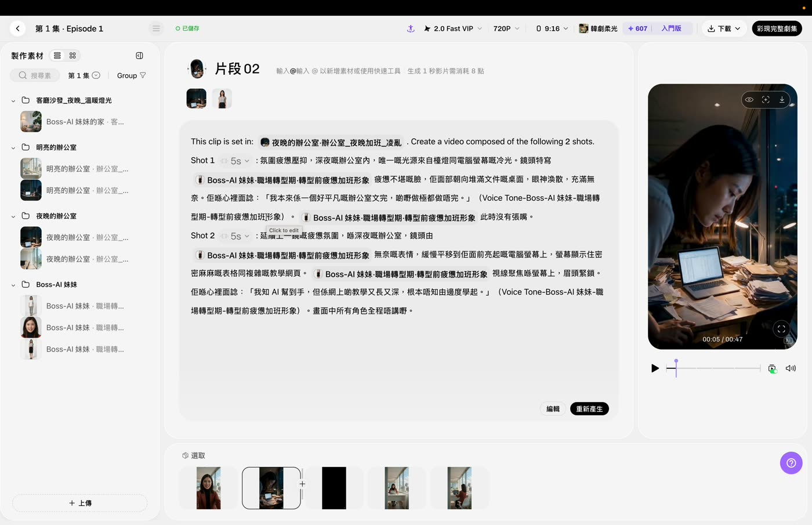
Task: Collapse the 客廳沙發_夜晚_溫暖燈光 folder
Action: [13, 100]
